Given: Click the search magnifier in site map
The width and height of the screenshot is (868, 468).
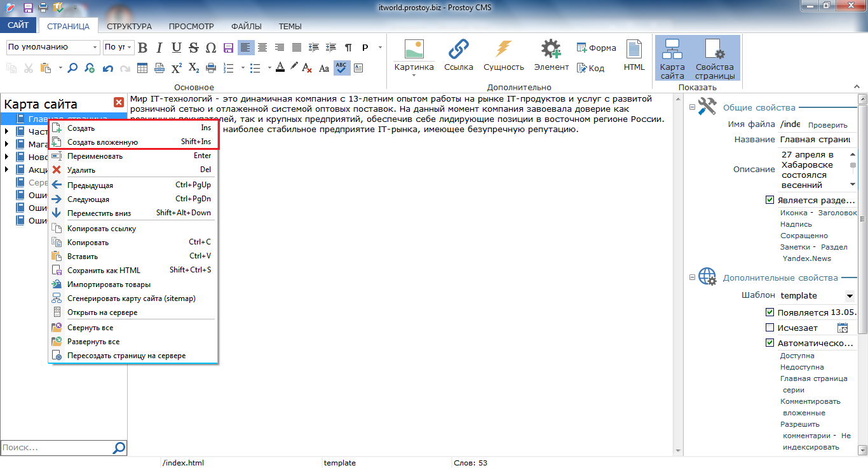Looking at the screenshot, I should (x=119, y=448).
